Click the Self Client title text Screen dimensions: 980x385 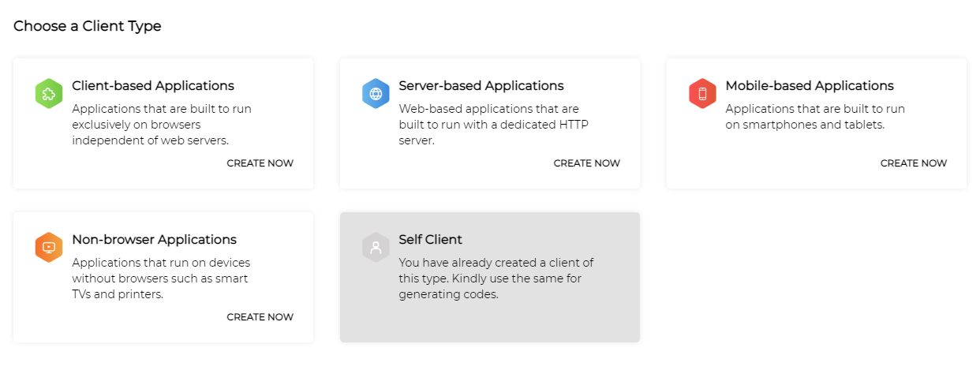coord(430,240)
